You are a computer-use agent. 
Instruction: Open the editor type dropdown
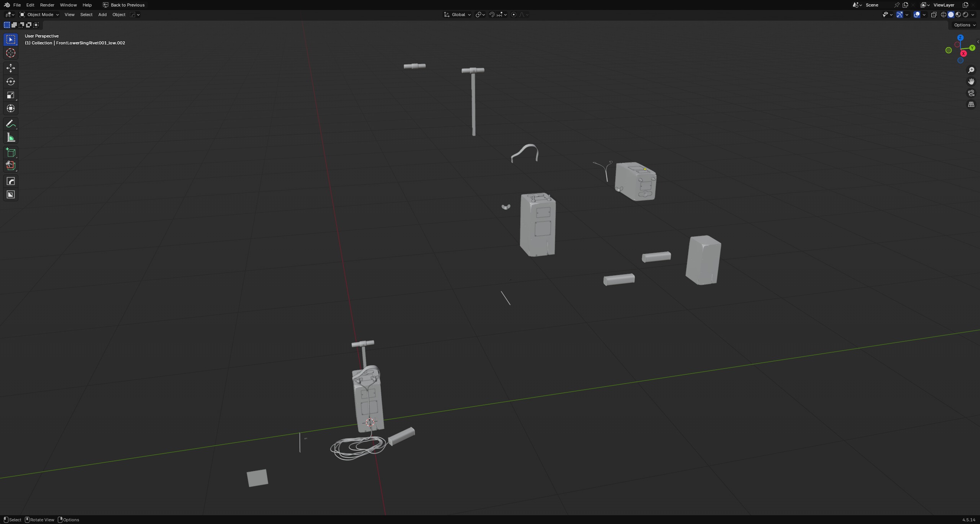point(10,15)
